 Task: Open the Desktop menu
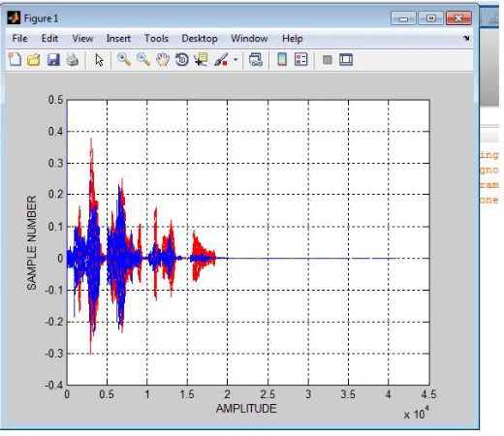coord(200,39)
